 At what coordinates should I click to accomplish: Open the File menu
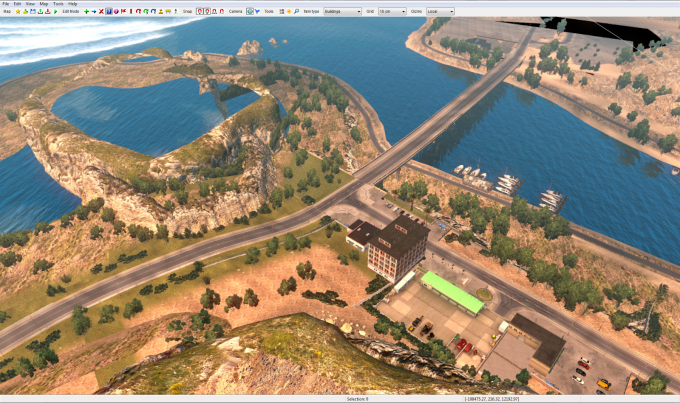[x=6, y=3]
